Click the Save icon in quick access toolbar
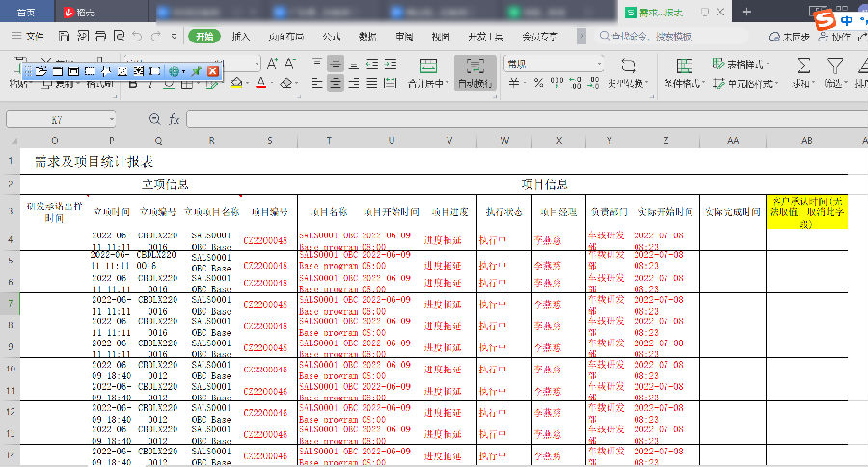The width and height of the screenshot is (868, 467). pyautogui.click(x=64, y=36)
